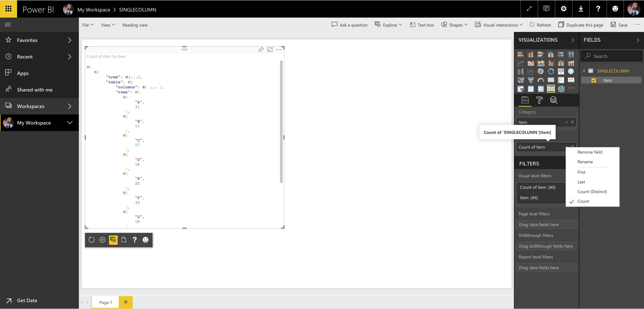Open the File dropdown menu
Screen dimensions: 644x309
click(88, 25)
